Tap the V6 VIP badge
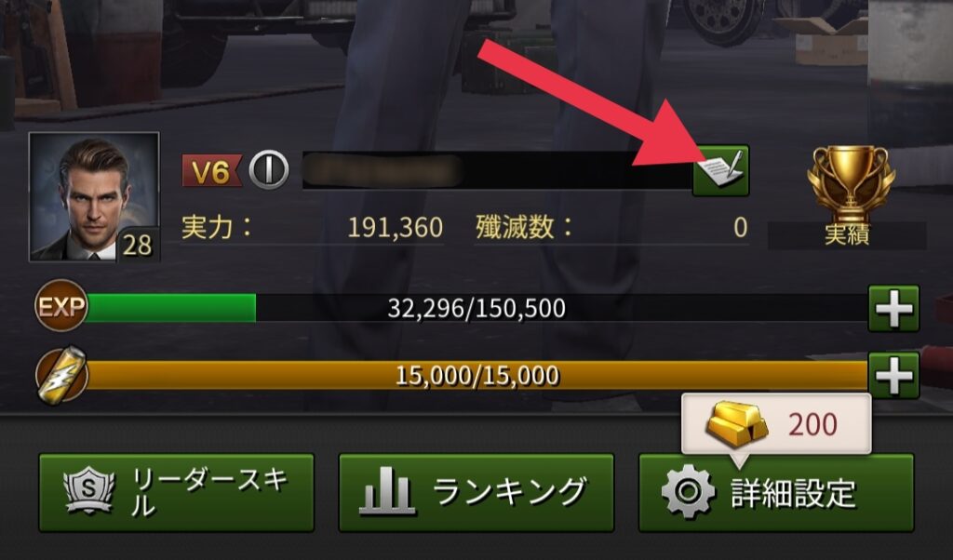The image size is (953, 560). 211,170
